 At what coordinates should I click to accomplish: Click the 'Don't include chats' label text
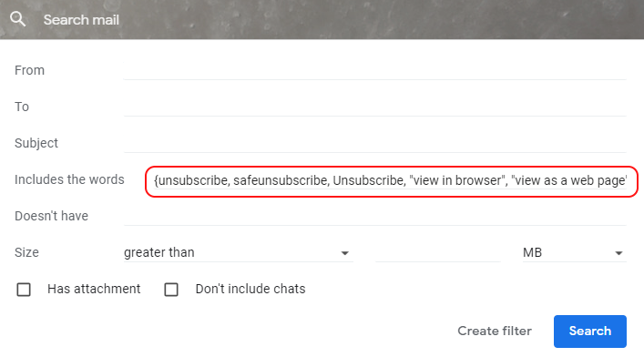[250, 289]
